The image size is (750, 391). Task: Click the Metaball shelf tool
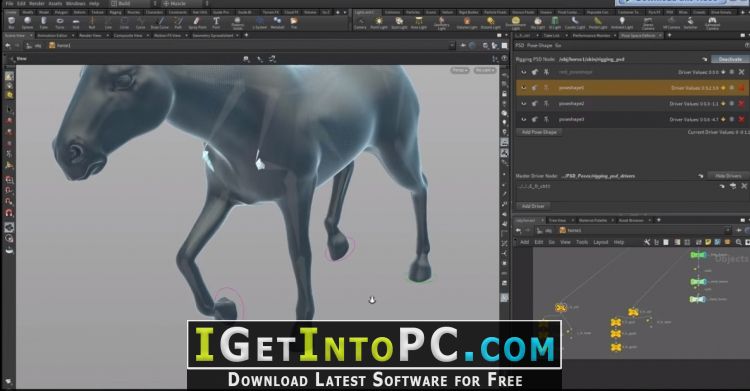point(277,22)
